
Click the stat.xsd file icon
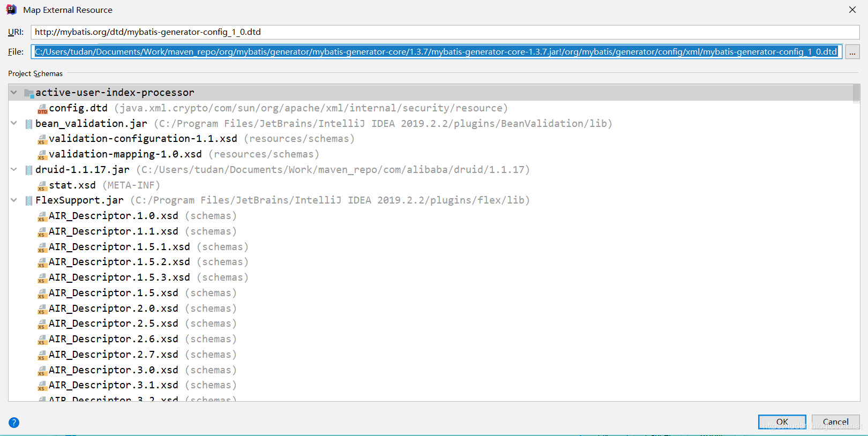point(42,186)
